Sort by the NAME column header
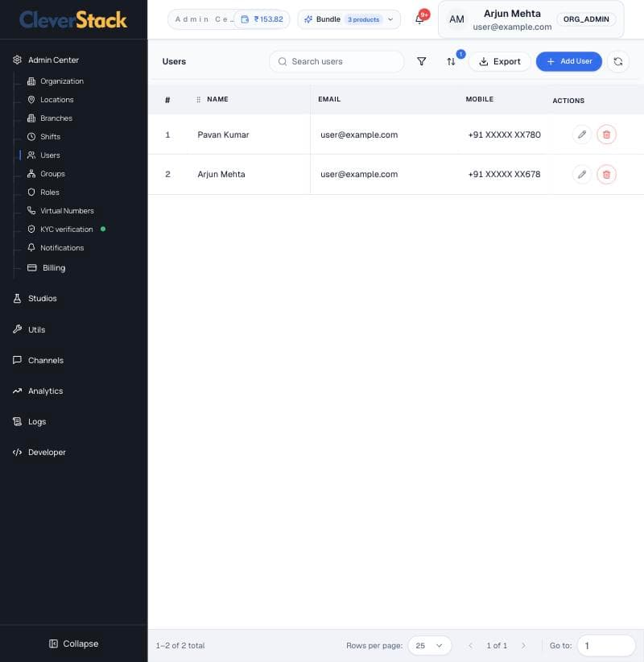 coord(217,99)
